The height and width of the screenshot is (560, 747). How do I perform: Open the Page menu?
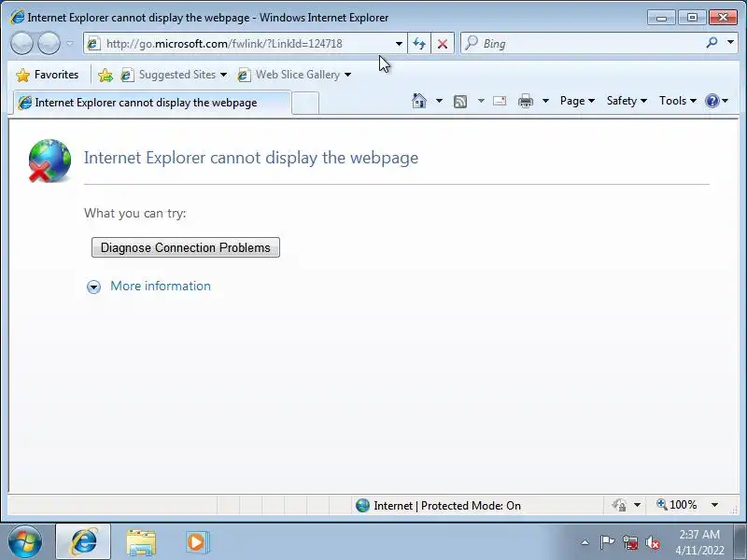point(577,101)
